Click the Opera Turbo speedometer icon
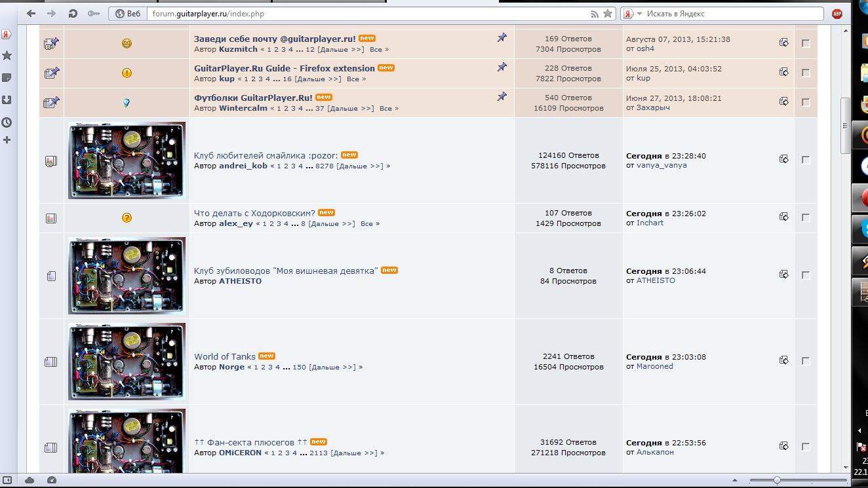The width and height of the screenshot is (868, 488). 52,480
